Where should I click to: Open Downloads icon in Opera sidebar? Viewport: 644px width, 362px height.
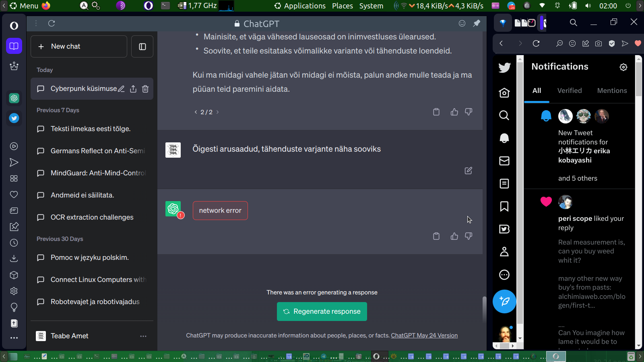pyautogui.click(x=14, y=259)
